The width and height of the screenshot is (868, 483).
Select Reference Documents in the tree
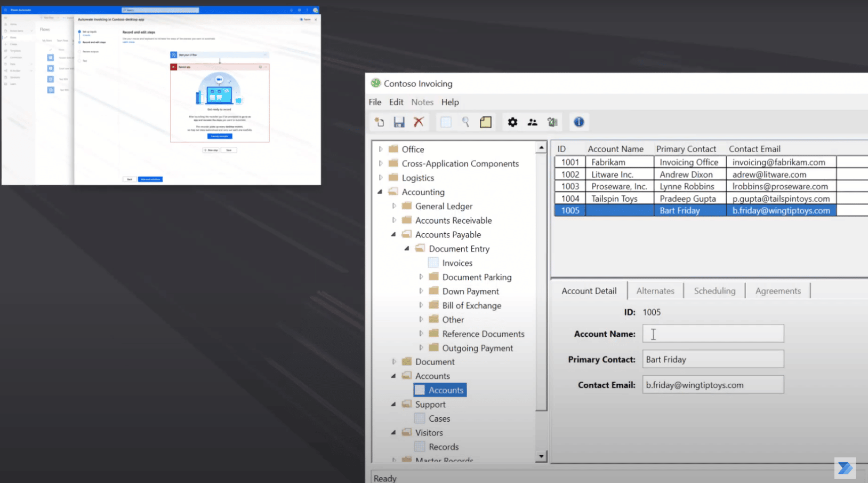pyautogui.click(x=483, y=334)
